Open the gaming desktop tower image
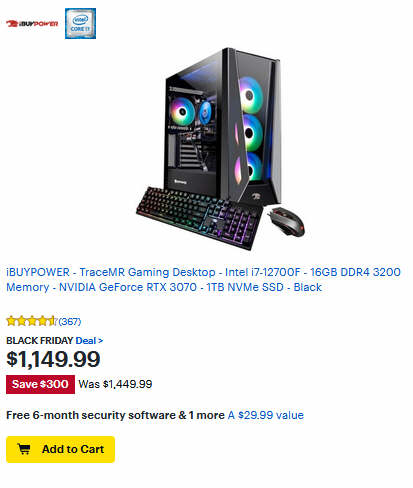 (223, 127)
